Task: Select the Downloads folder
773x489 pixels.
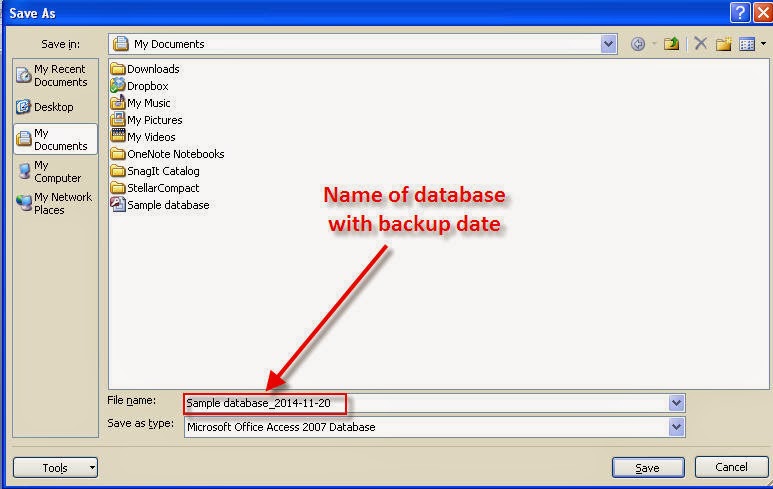Action: (145, 69)
